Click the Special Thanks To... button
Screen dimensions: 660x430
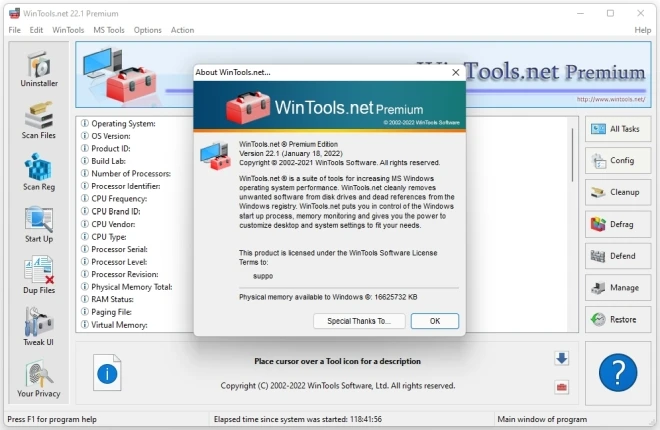359,321
